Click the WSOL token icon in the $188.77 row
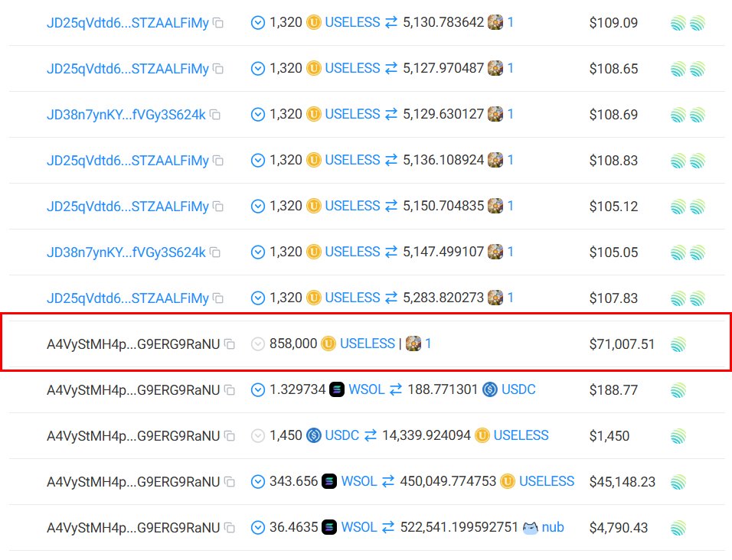Screen dimensions: 732x560 pyautogui.click(x=337, y=389)
